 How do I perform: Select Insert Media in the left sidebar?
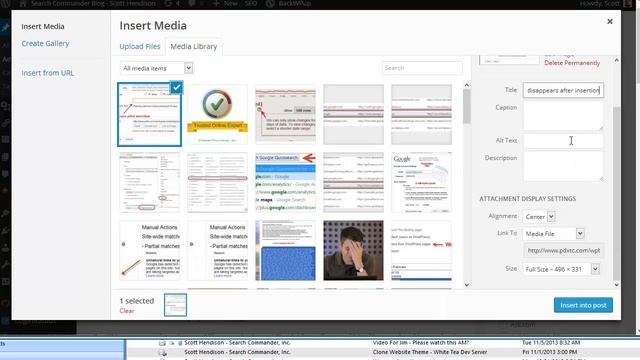[43, 27]
